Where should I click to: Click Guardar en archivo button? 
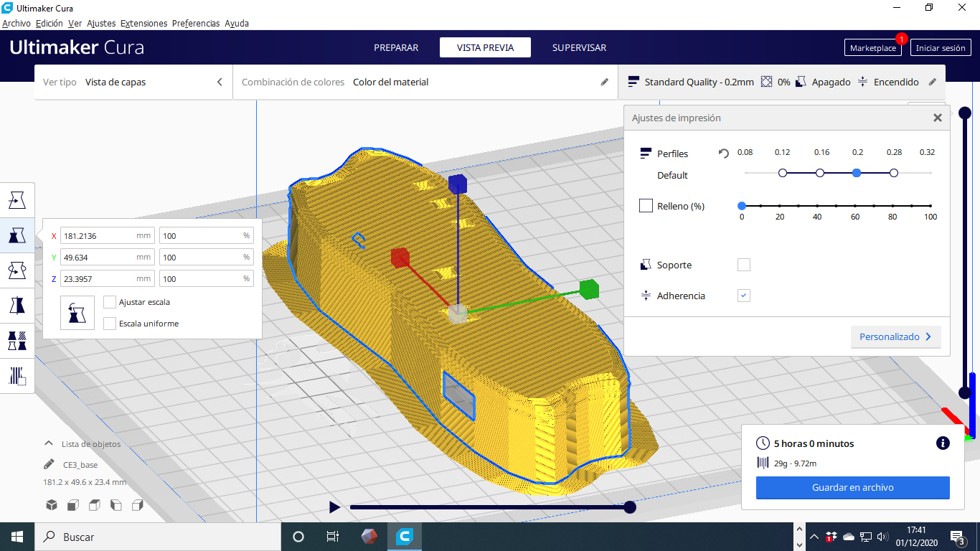(x=852, y=487)
